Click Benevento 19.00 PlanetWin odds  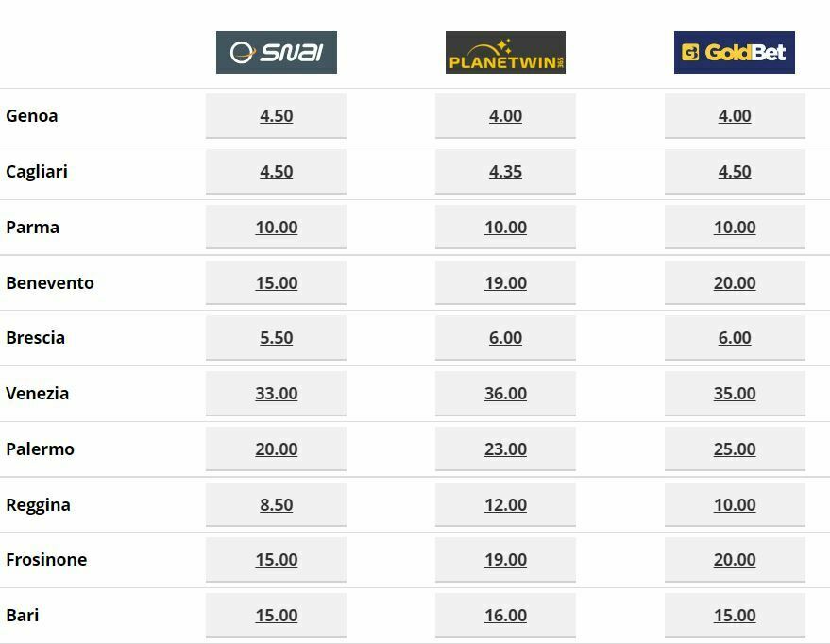pyautogui.click(x=505, y=282)
